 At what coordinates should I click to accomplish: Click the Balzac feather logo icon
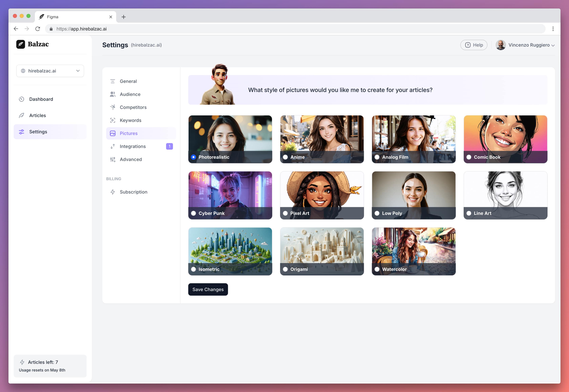pos(21,44)
